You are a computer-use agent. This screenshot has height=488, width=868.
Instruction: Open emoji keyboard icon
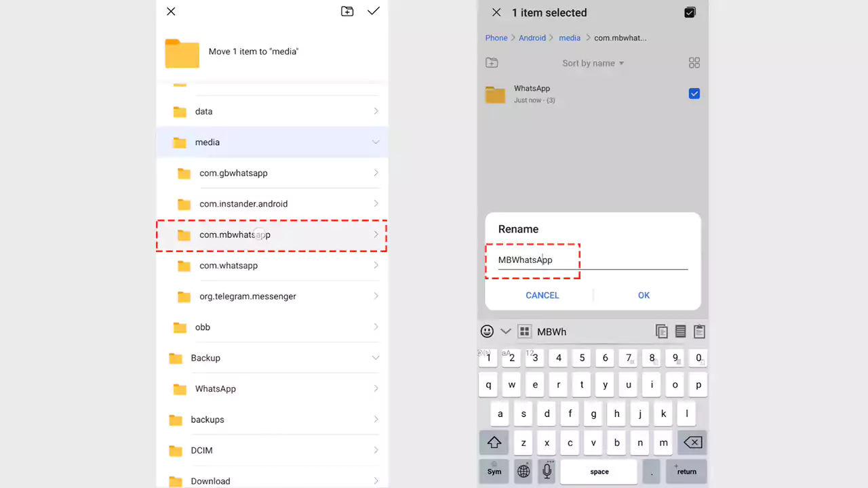tap(487, 331)
